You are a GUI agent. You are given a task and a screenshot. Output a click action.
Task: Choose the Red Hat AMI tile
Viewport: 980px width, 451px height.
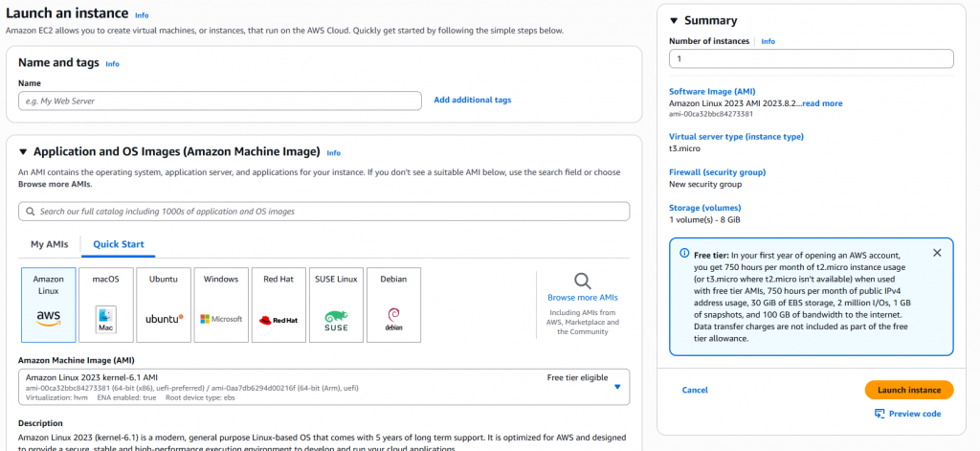278,304
